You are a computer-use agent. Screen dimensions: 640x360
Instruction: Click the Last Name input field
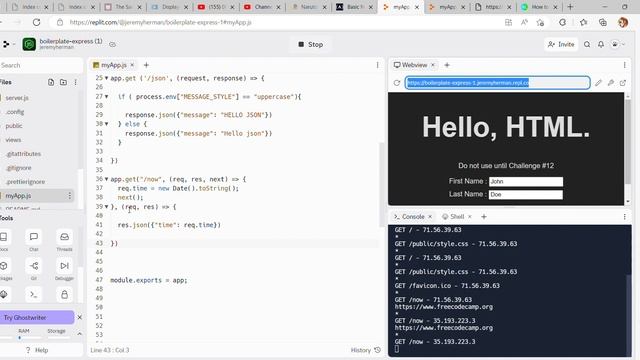(x=526, y=195)
